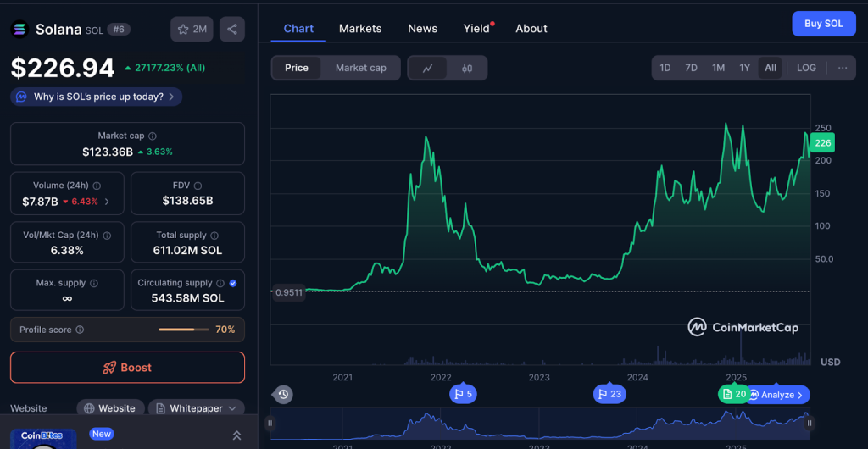Select the 1D time range

pyautogui.click(x=665, y=68)
